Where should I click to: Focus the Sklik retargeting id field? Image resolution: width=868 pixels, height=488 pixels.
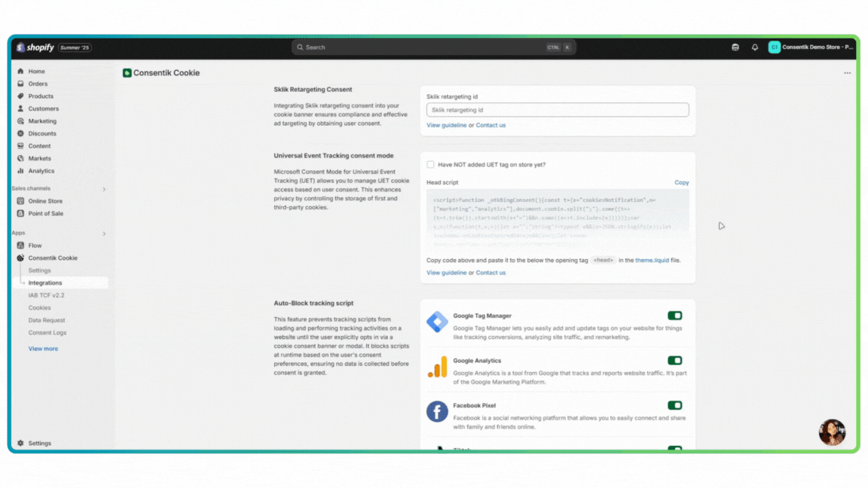click(x=558, y=110)
